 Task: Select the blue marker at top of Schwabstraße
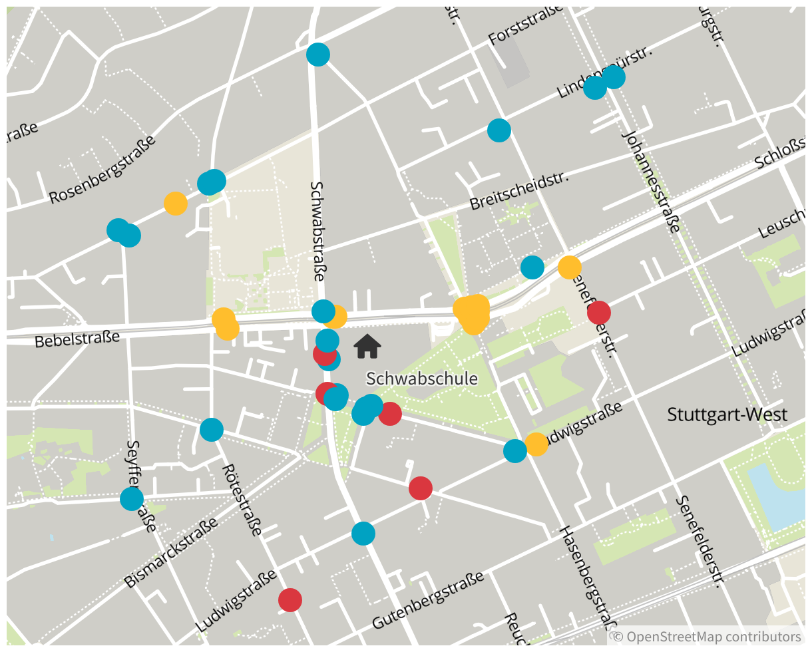[318, 54]
